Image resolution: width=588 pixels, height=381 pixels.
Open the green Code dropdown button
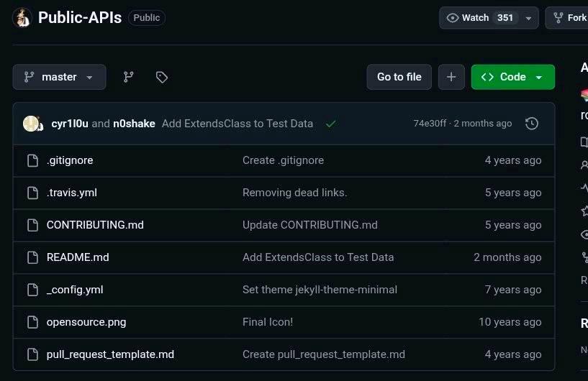click(x=512, y=77)
